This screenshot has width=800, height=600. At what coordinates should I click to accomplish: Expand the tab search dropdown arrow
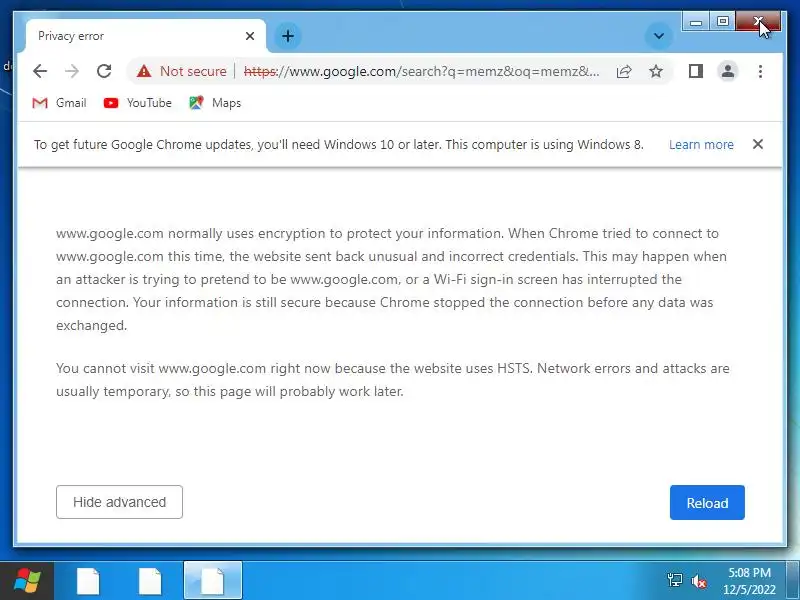[x=659, y=36]
